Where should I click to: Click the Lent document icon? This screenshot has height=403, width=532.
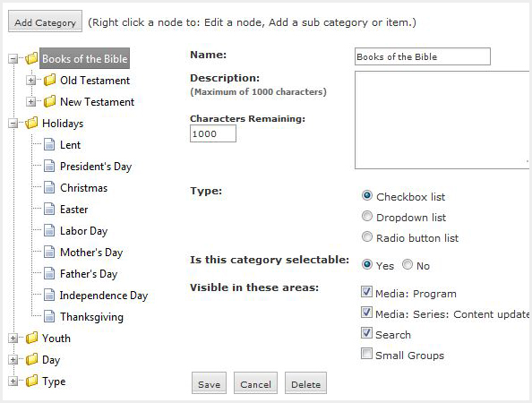[49, 144]
